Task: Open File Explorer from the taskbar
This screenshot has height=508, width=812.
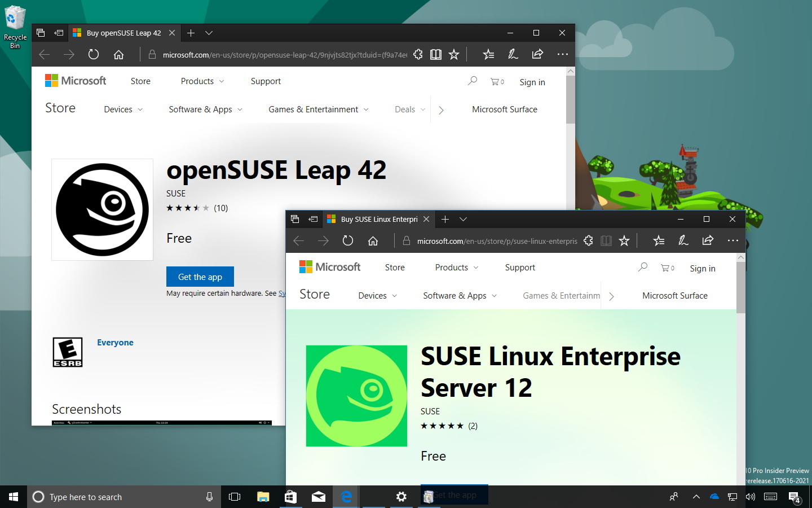Action: pyautogui.click(x=263, y=497)
